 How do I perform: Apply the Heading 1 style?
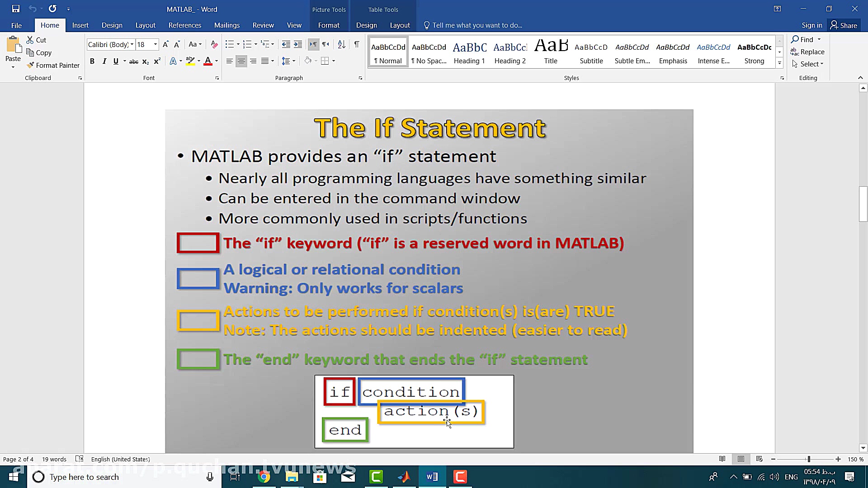pyautogui.click(x=469, y=52)
